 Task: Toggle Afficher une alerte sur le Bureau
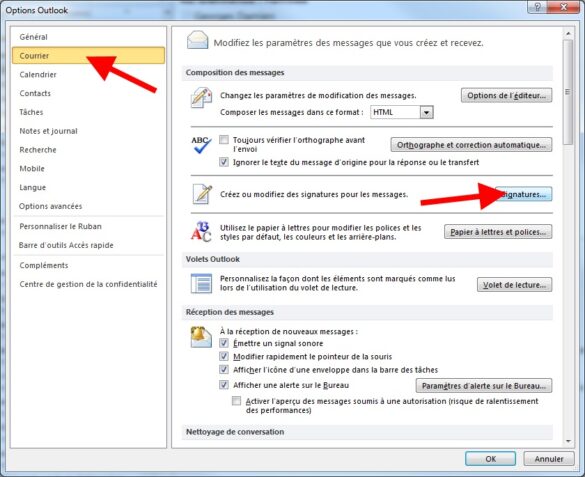[224, 385]
